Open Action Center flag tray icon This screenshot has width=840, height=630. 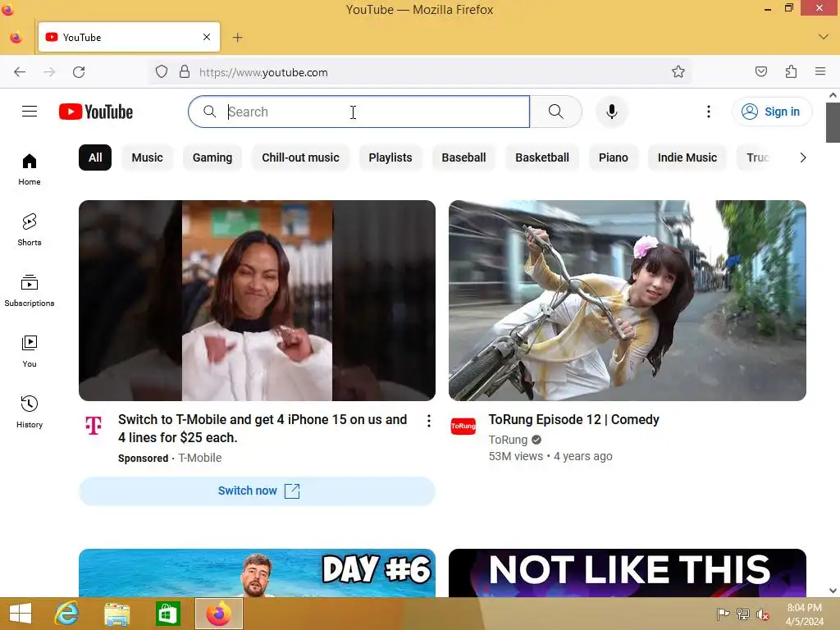[724, 614]
